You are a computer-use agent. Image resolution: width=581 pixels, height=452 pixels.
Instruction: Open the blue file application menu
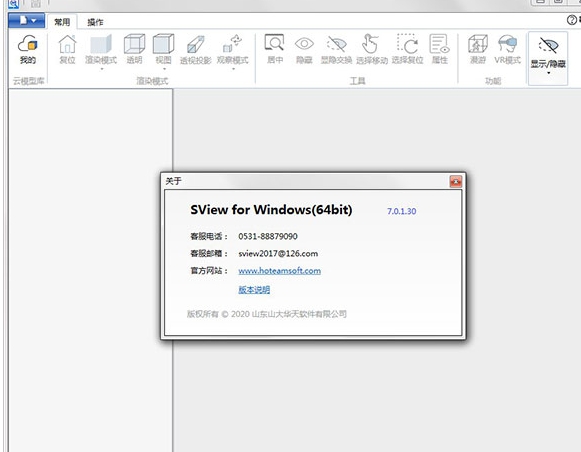(x=27, y=20)
